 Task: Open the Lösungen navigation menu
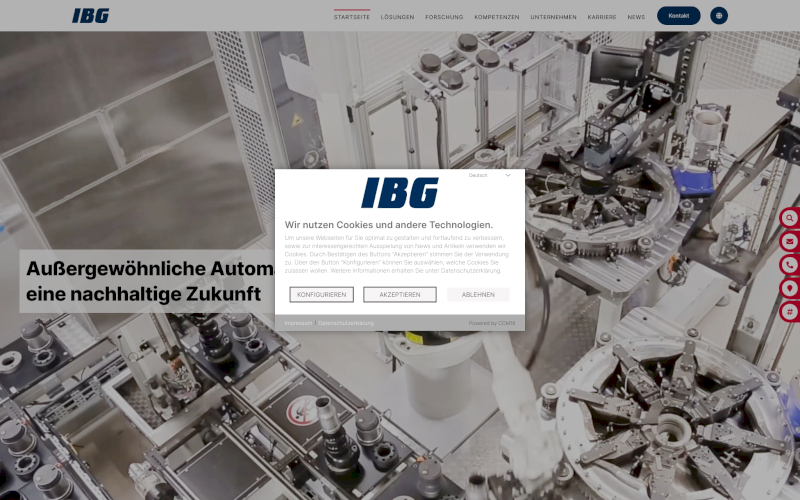tap(397, 17)
